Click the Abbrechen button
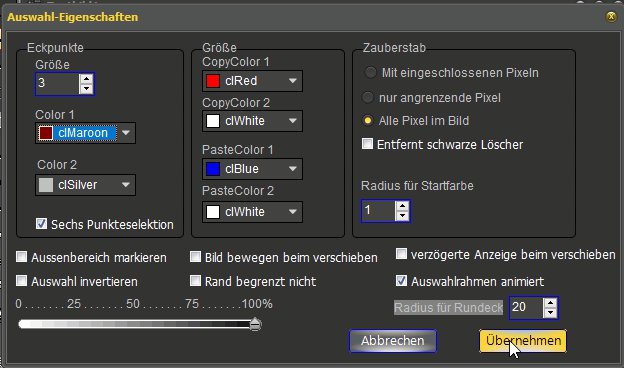The image size is (624, 368). (393, 341)
